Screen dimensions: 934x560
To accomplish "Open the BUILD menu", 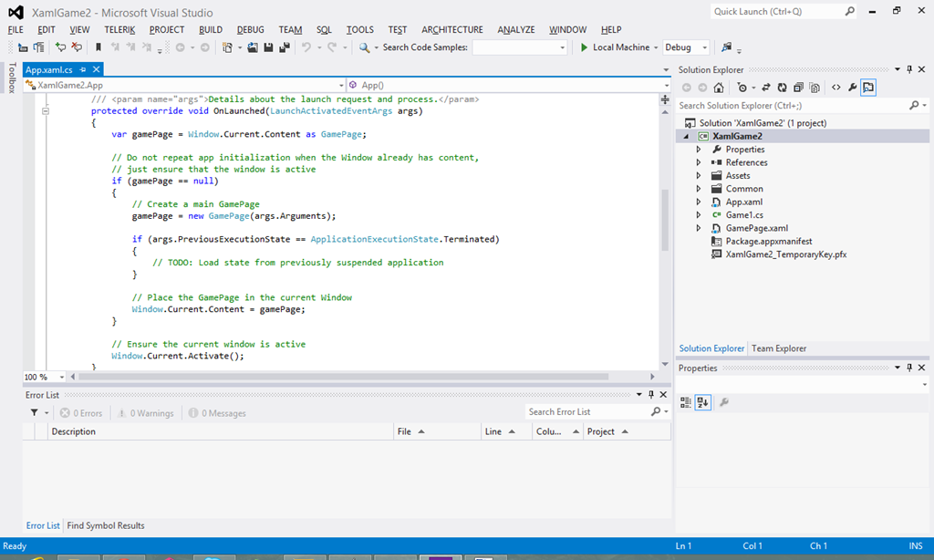I will (211, 30).
